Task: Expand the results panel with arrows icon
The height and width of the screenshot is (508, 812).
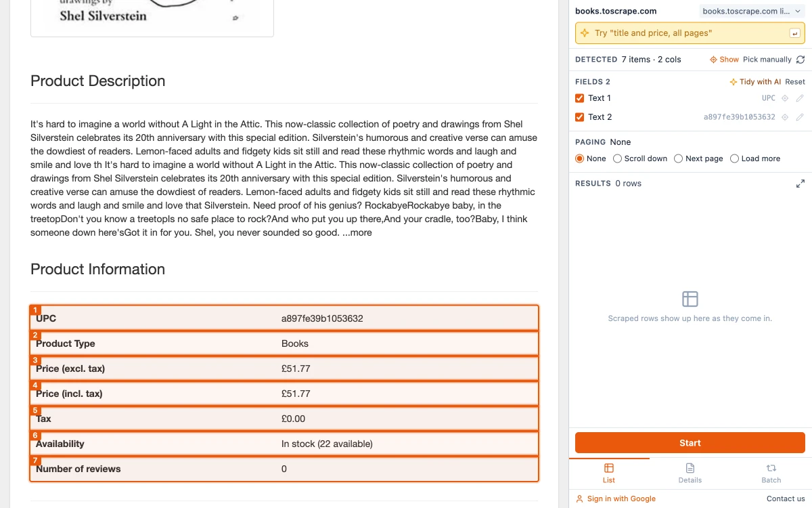Action: click(800, 184)
